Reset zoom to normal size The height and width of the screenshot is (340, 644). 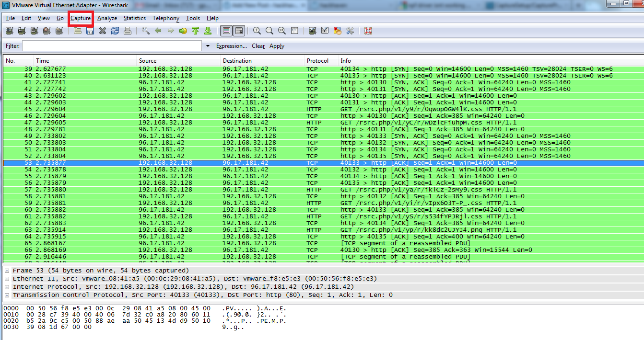(281, 31)
